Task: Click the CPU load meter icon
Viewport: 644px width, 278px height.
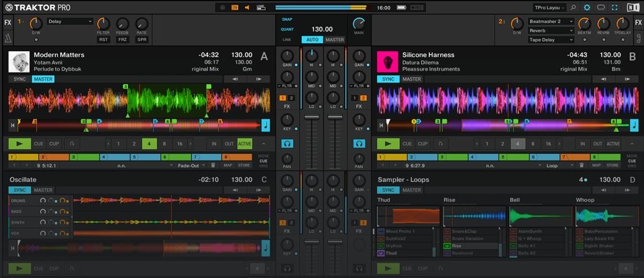Action: [261, 7]
